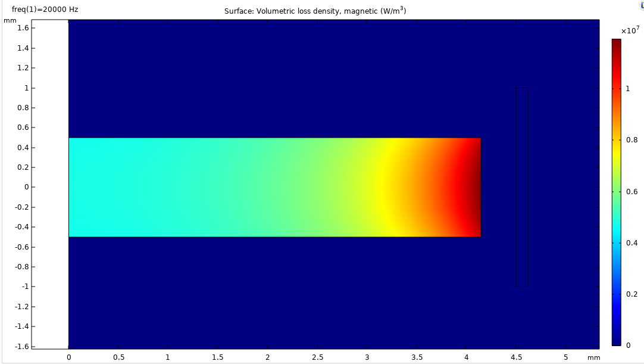The image size is (644, 364).
Task: Click the dark blue bottom of color legend
Action: (616, 340)
